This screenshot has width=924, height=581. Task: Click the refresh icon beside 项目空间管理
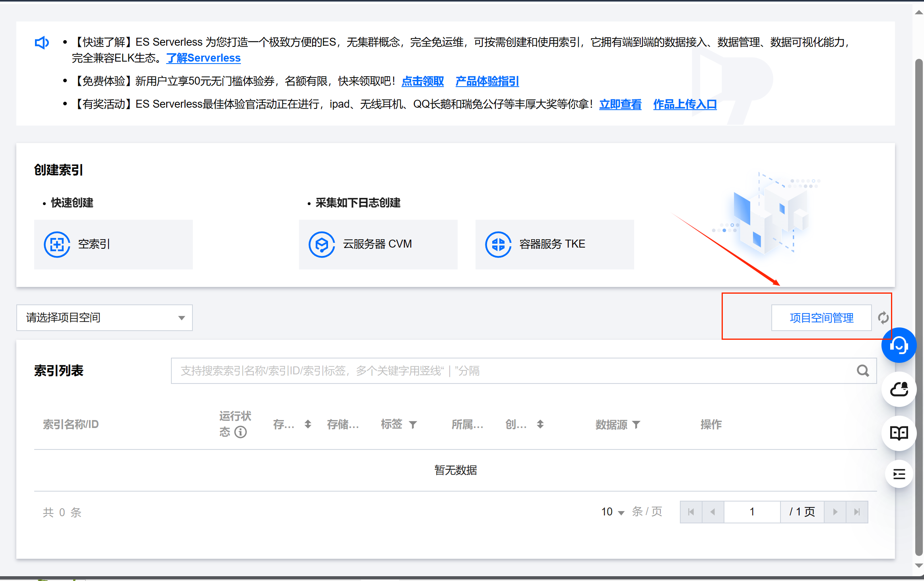click(883, 318)
